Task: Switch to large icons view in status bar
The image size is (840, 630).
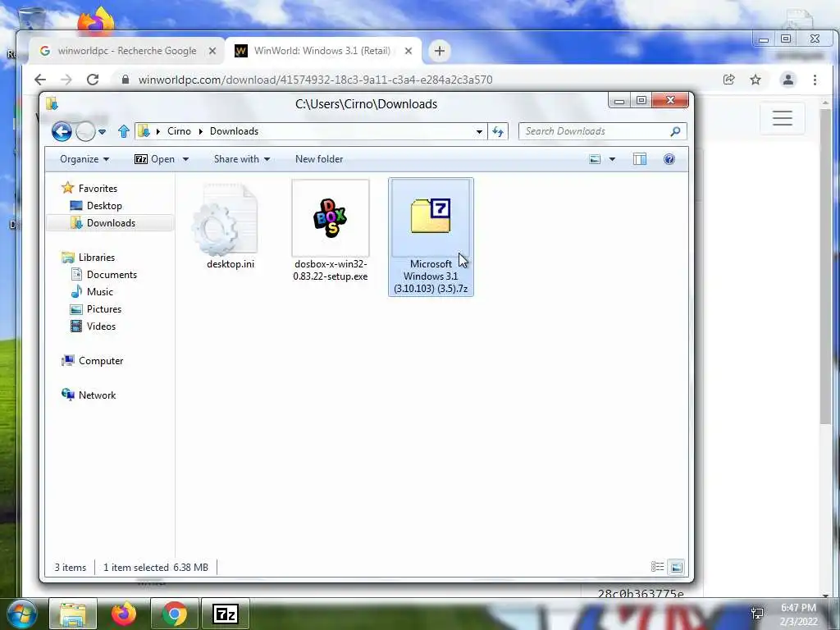Action: (x=677, y=567)
